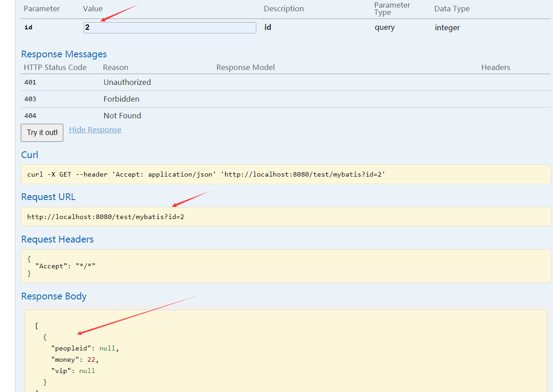Click the Response Messages heading
The image size is (553, 392).
click(x=64, y=54)
